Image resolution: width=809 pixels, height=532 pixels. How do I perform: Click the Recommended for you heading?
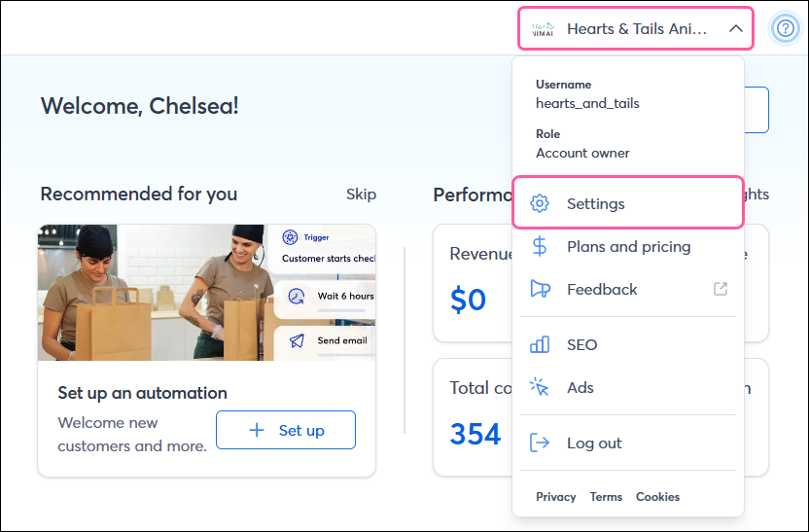click(x=139, y=194)
